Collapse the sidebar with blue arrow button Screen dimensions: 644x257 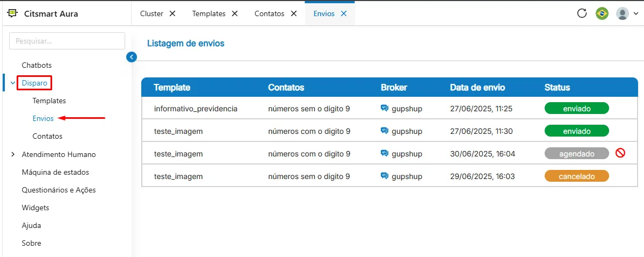click(132, 57)
